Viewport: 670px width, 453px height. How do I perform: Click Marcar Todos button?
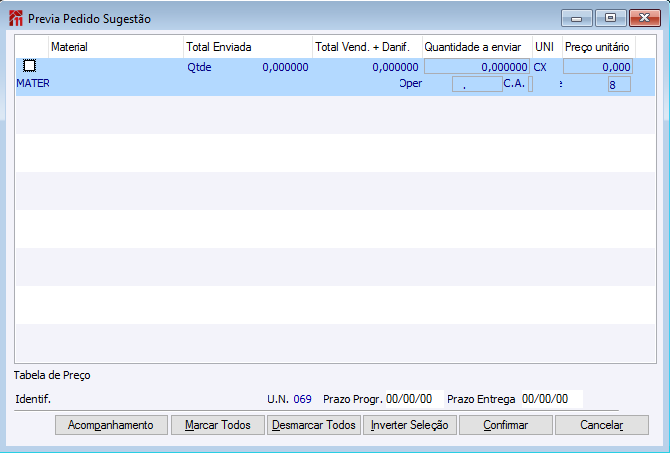click(217, 425)
